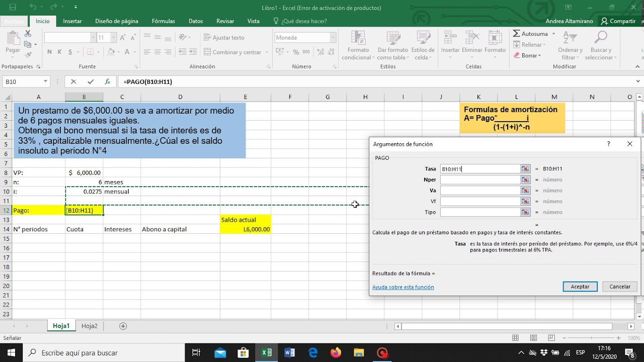Switch to the Diseño de página tab
Screen dimensions: 644x362
tap(117, 21)
